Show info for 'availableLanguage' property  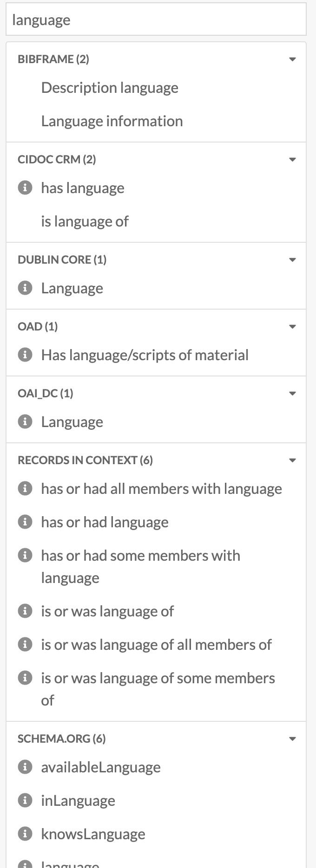[25, 767]
